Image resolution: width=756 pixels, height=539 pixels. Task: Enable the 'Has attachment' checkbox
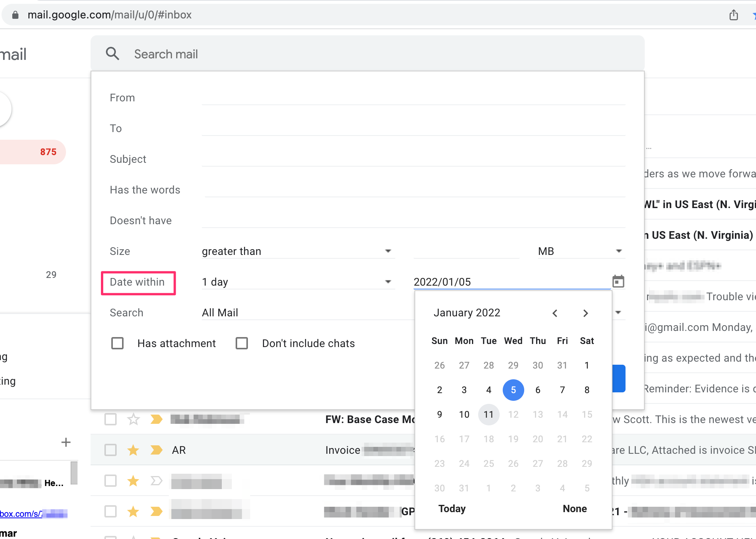pos(117,343)
